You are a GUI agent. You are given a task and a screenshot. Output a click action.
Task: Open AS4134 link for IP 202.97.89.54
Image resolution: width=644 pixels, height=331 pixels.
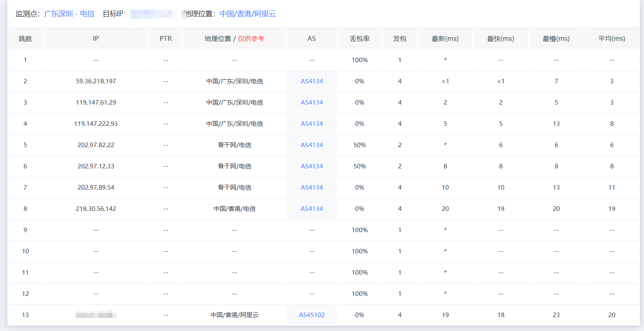point(312,188)
